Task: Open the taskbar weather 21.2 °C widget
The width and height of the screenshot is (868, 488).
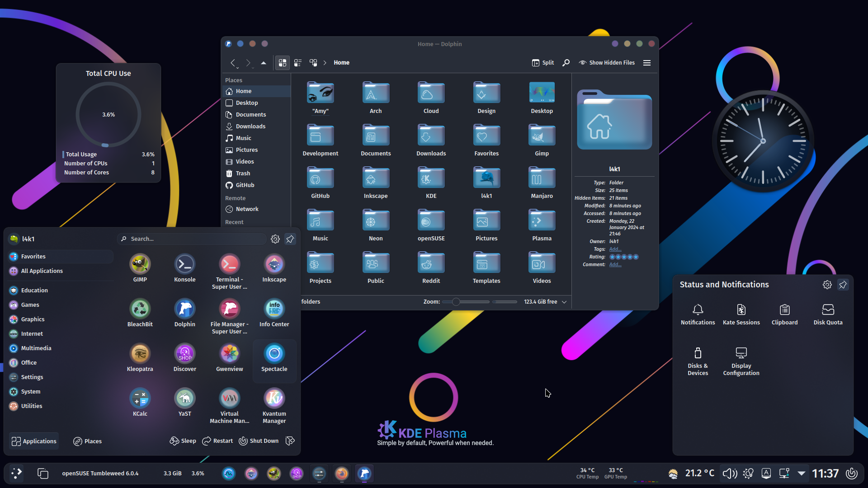Action: click(x=691, y=474)
